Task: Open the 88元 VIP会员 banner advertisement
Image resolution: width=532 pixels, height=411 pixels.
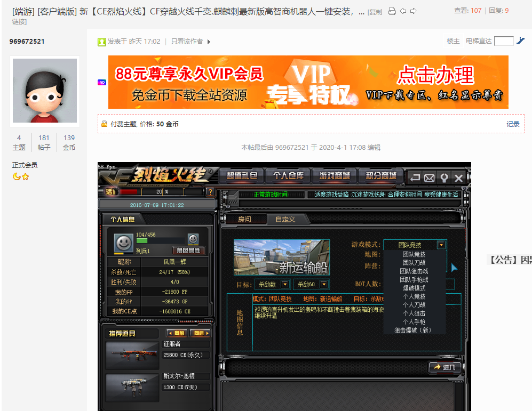Action: coord(308,82)
